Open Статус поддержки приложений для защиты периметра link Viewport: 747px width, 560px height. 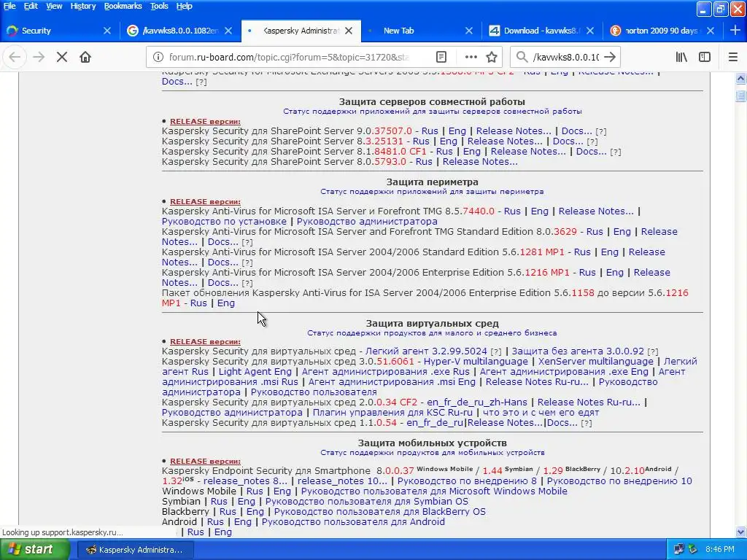click(432, 192)
